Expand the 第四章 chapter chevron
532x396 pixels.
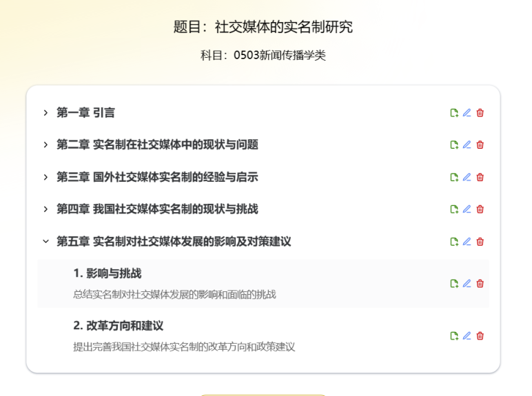(45, 209)
